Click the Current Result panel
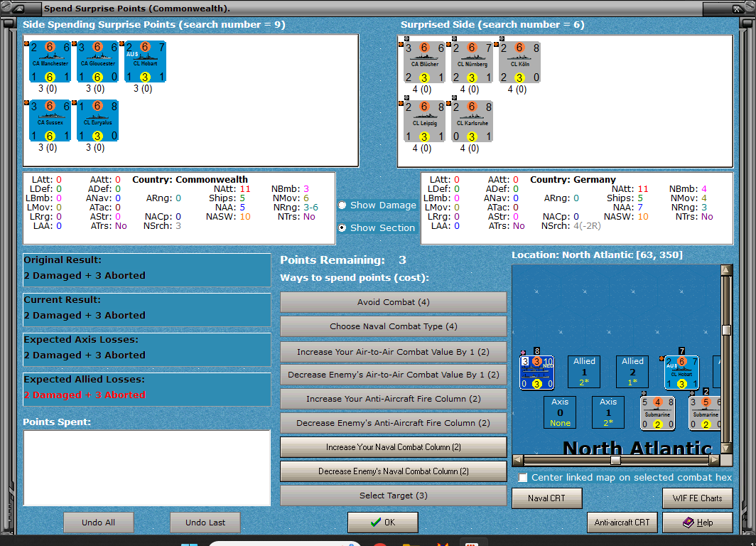This screenshot has width=756, height=546. pyautogui.click(x=147, y=310)
